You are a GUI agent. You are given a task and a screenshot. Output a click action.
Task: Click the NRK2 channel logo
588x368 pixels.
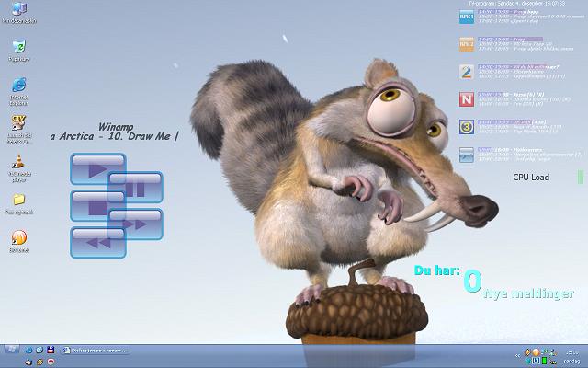pos(467,44)
